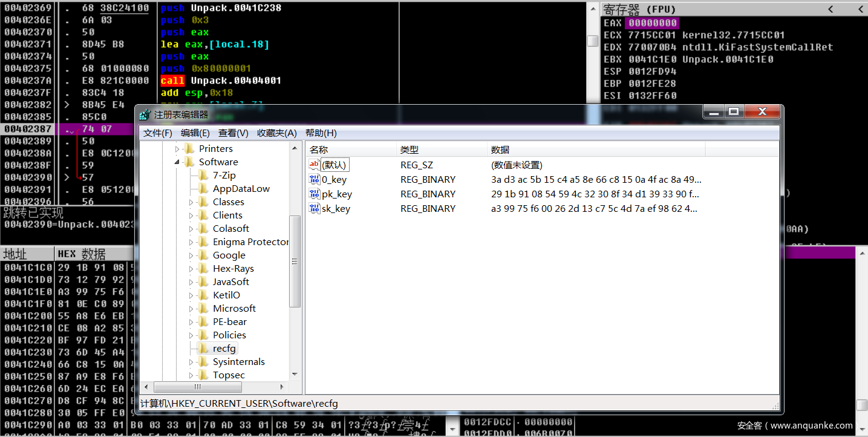Select the PE-bear folder icon
This screenshot has height=437, width=868.
tap(204, 322)
